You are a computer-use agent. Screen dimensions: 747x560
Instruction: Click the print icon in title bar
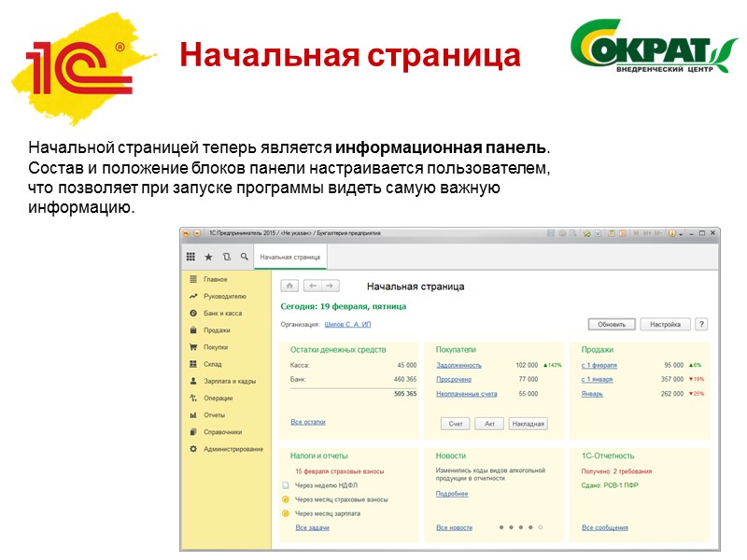pyautogui.click(x=563, y=233)
